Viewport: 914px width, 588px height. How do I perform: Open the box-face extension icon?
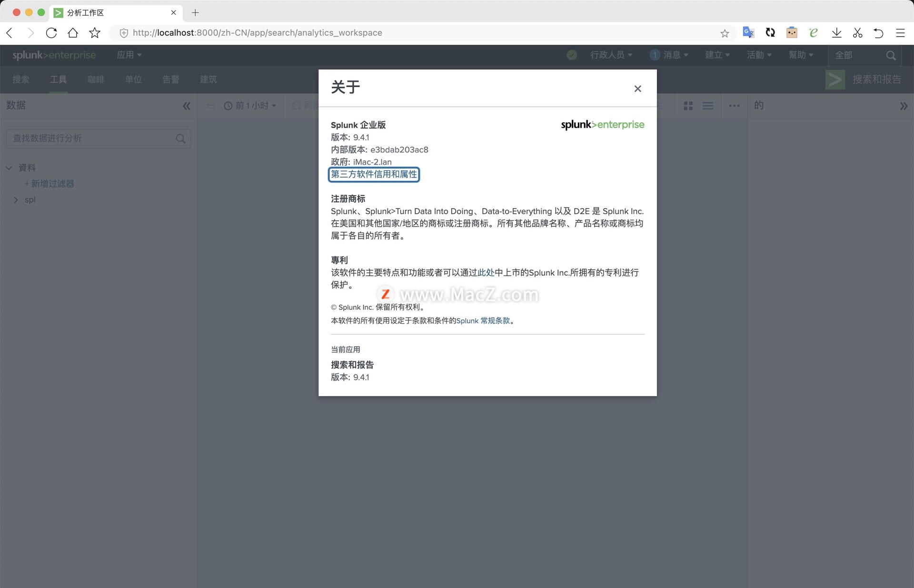coord(792,32)
